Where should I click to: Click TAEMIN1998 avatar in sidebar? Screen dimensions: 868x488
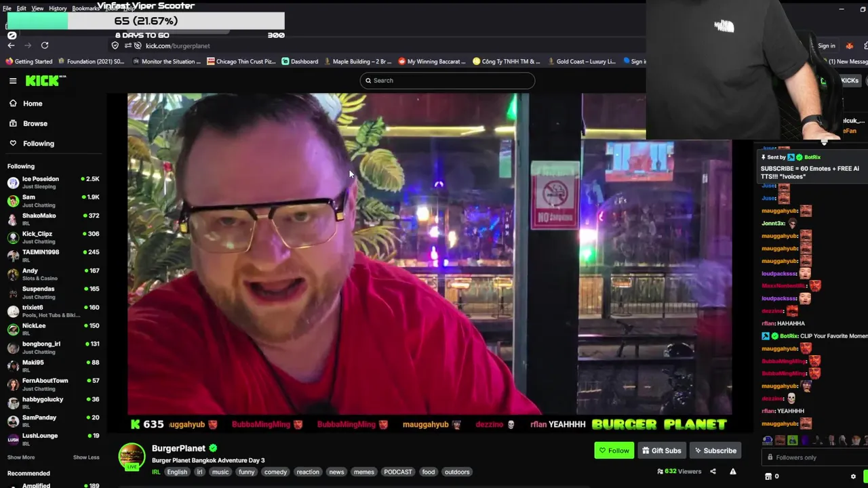13,256
